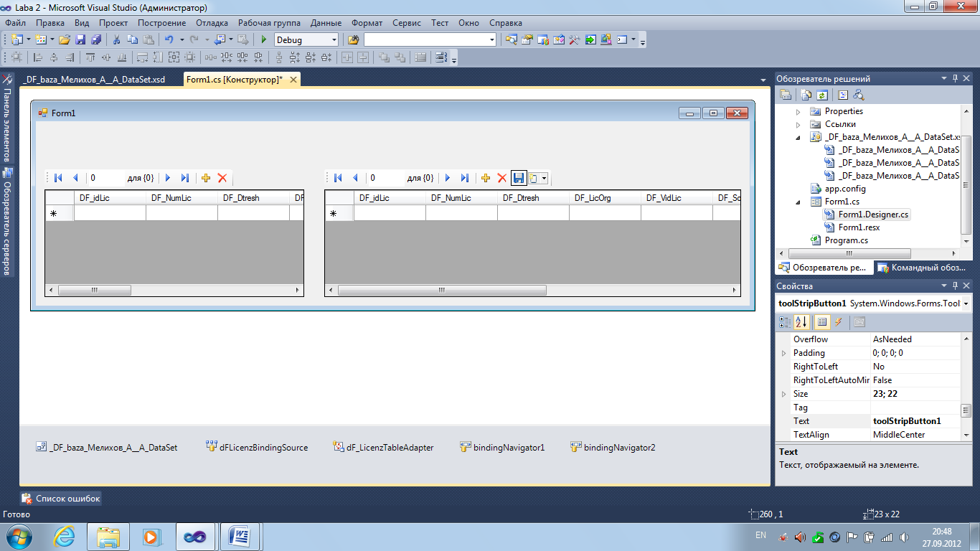Click Tab Order icon in layout toolbar
This screenshot has width=980, height=551.
point(441,57)
